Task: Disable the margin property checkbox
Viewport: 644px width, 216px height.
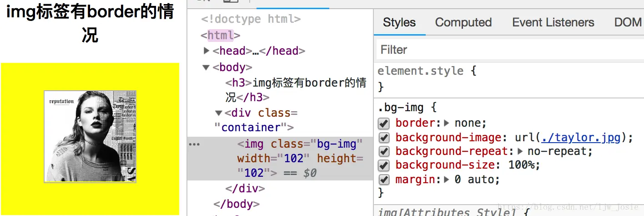Action: [384, 180]
